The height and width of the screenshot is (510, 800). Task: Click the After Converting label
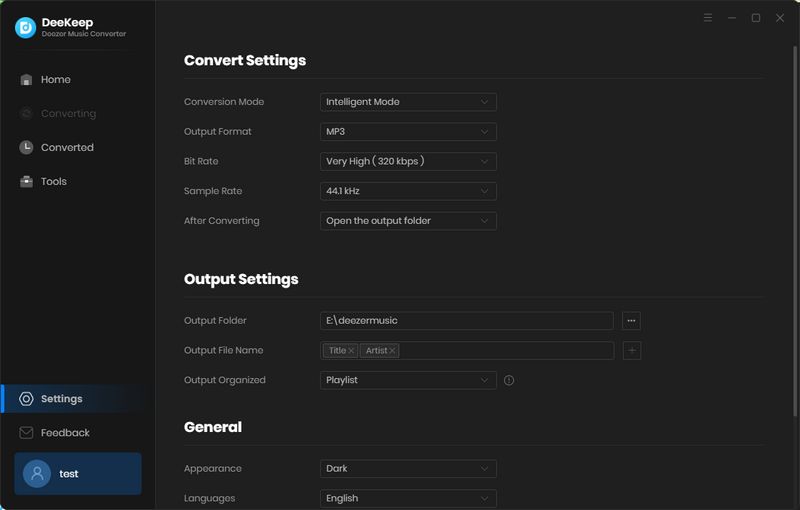222,221
